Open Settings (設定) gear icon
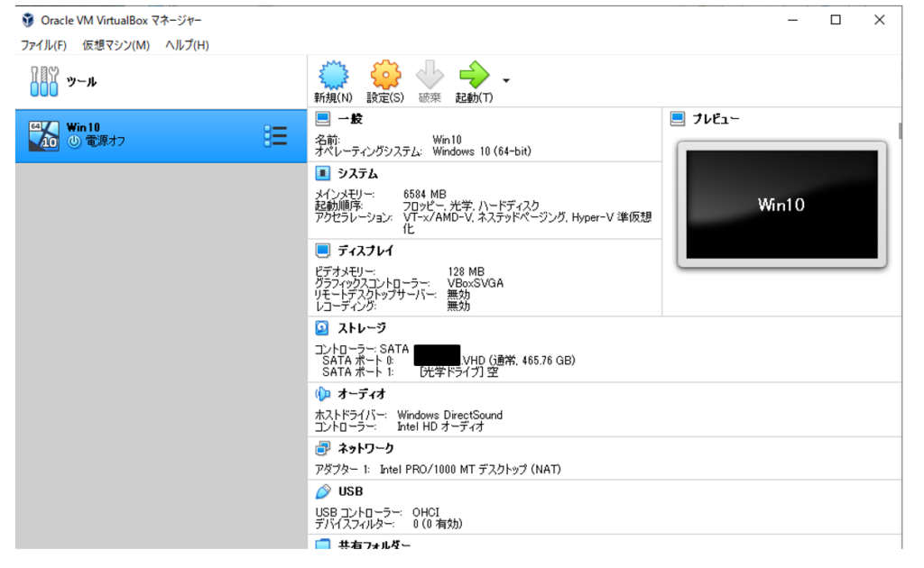 point(385,76)
